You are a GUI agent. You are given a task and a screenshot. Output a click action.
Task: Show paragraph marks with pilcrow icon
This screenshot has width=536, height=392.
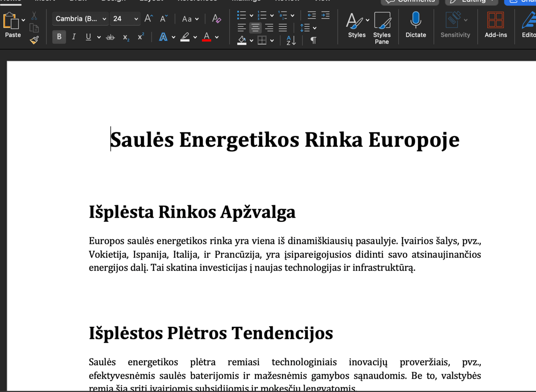click(x=313, y=40)
